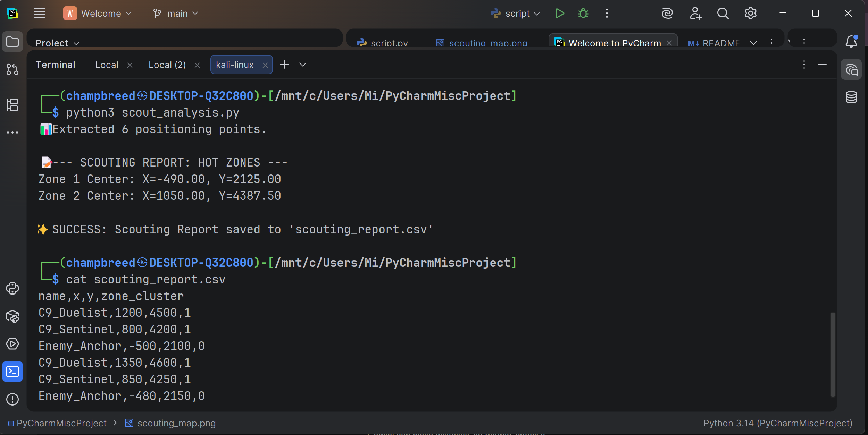Click the Debug bug icon
The image size is (868, 435).
[x=583, y=14]
